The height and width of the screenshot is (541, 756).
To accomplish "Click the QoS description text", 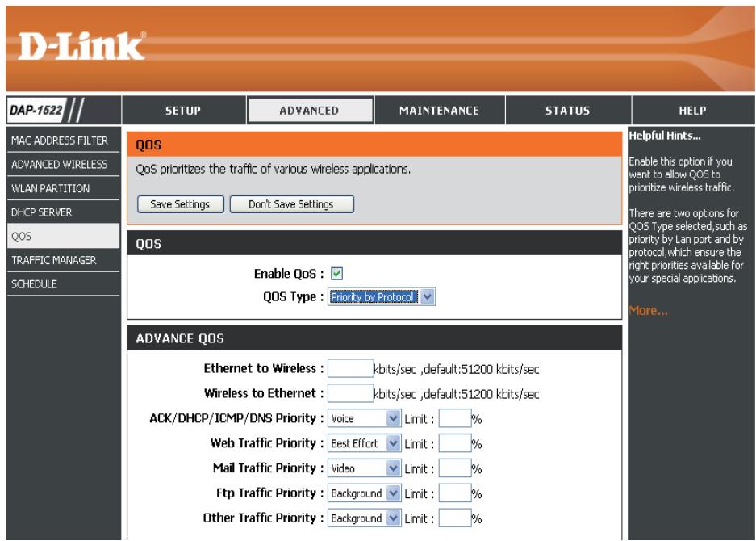I will pos(273,170).
